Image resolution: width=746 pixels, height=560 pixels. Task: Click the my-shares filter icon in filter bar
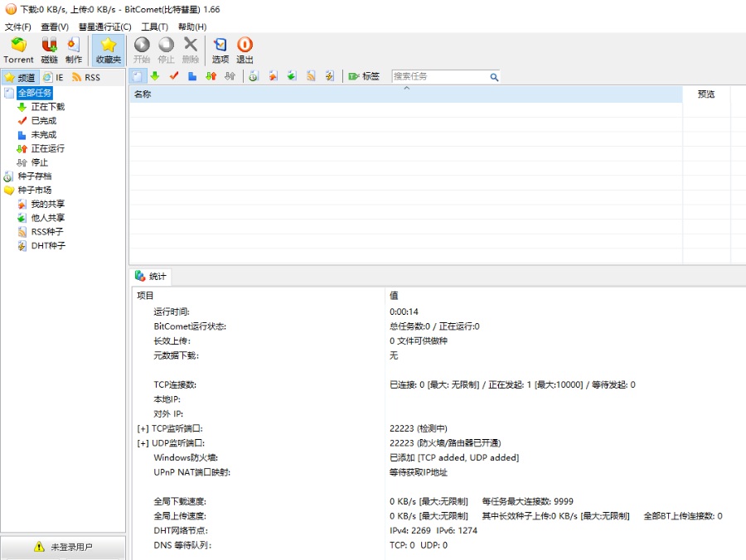coord(273,76)
